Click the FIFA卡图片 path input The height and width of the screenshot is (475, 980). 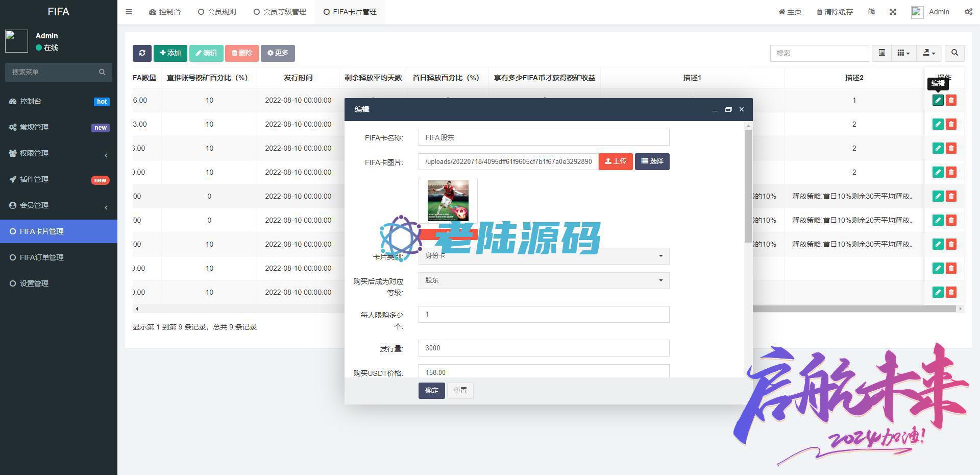(508, 162)
